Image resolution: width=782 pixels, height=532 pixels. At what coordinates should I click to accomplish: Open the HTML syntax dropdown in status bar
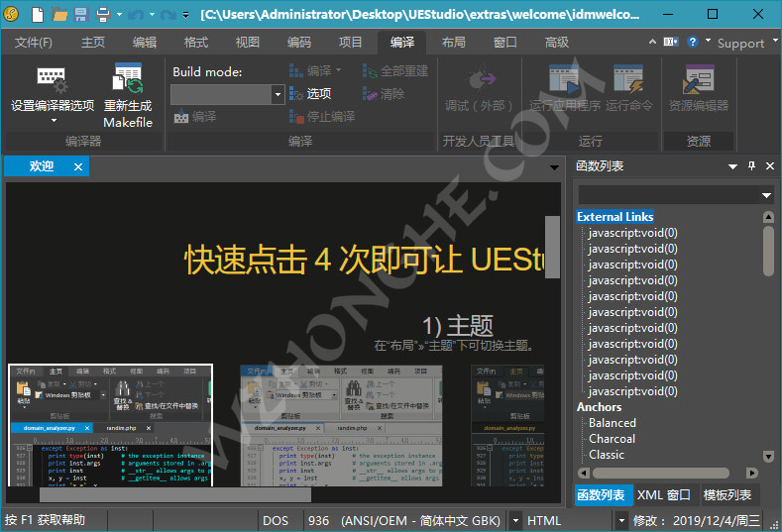pyautogui.click(x=620, y=520)
